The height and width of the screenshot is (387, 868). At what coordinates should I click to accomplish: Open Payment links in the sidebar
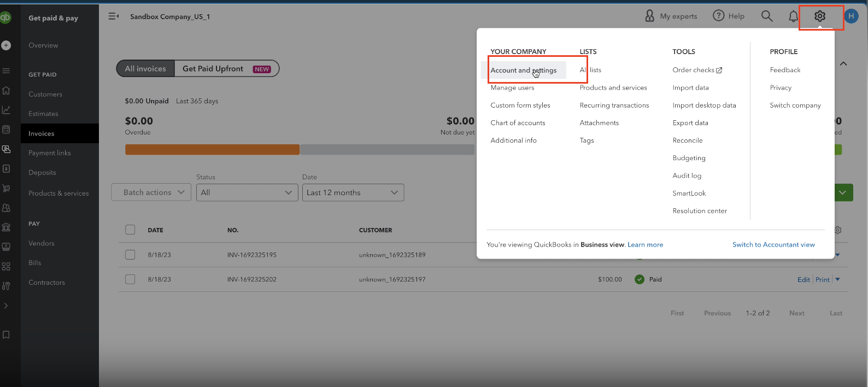[50, 153]
